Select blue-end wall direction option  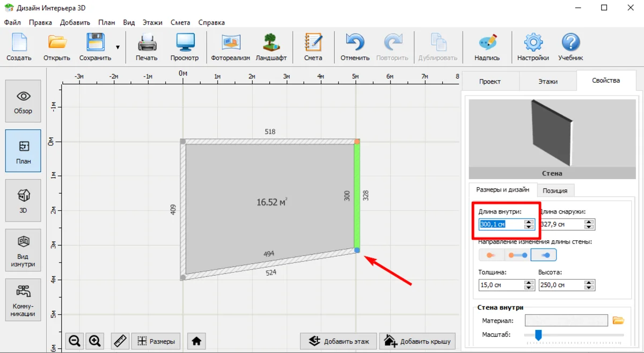tap(544, 255)
